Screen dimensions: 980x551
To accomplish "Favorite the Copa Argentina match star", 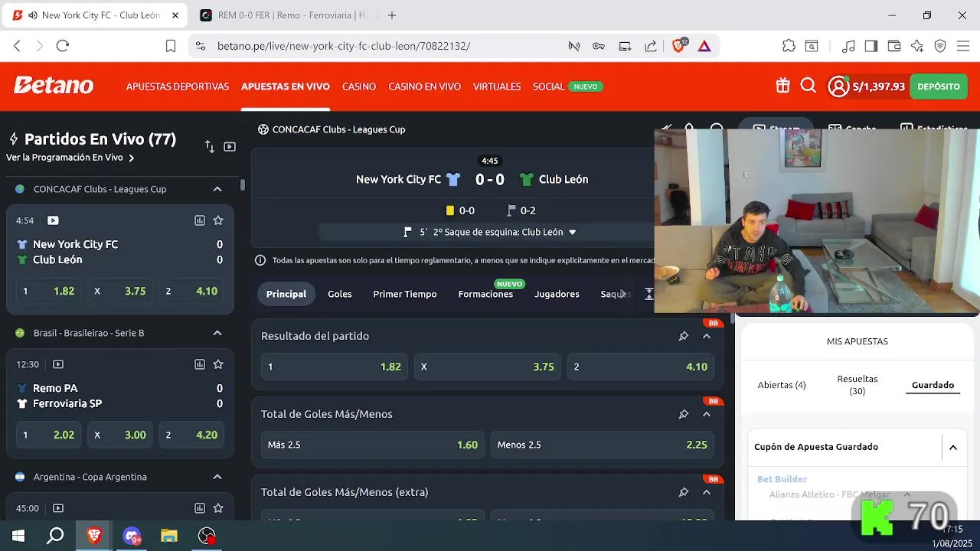I will tap(218, 508).
